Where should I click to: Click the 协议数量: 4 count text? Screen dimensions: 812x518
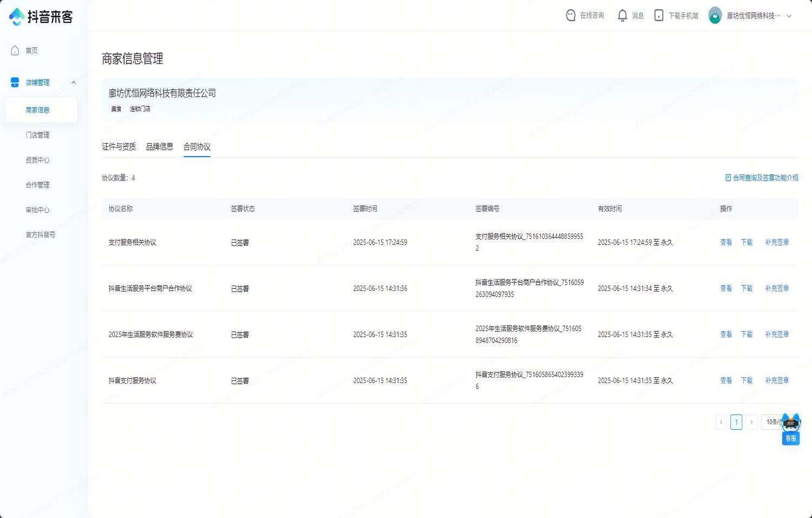[119, 178]
